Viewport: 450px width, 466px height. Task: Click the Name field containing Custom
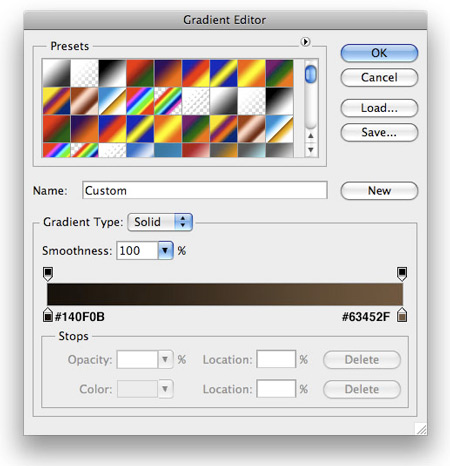coord(205,190)
